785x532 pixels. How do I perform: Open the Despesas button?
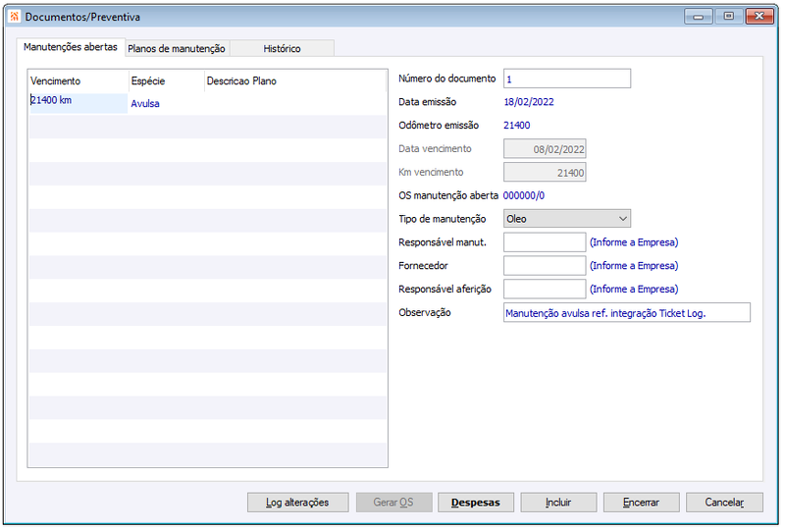tap(476, 503)
